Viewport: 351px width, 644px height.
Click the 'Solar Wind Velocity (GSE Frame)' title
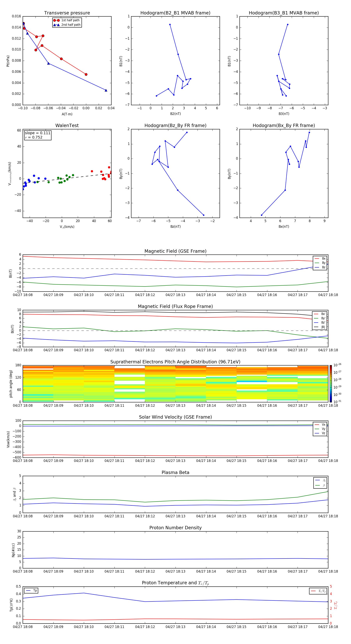click(x=175, y=417)
